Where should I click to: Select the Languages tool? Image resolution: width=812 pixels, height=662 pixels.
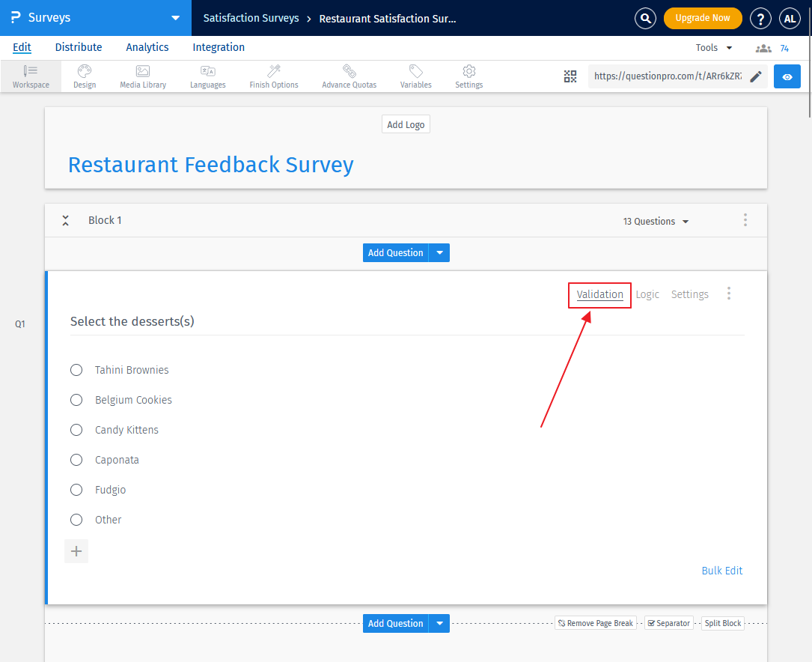(207, 76)
